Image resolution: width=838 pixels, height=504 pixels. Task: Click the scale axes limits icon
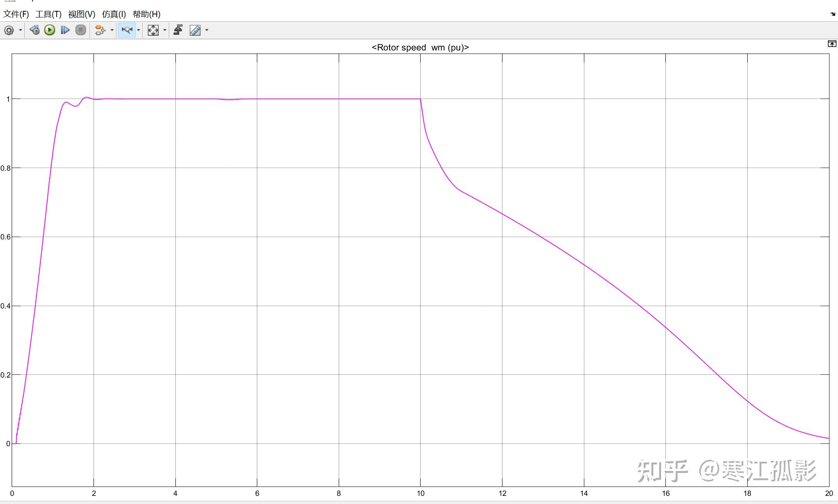[153, 30]
